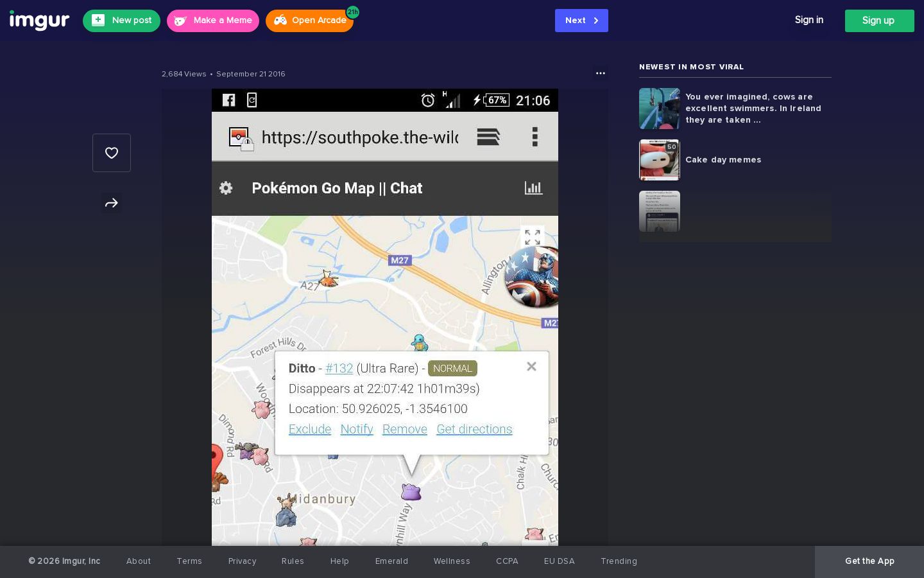Click the settings gear in Pokémon map
Image resolution: width=924 pixels, height=578 pixels.
tap(226, 188)
